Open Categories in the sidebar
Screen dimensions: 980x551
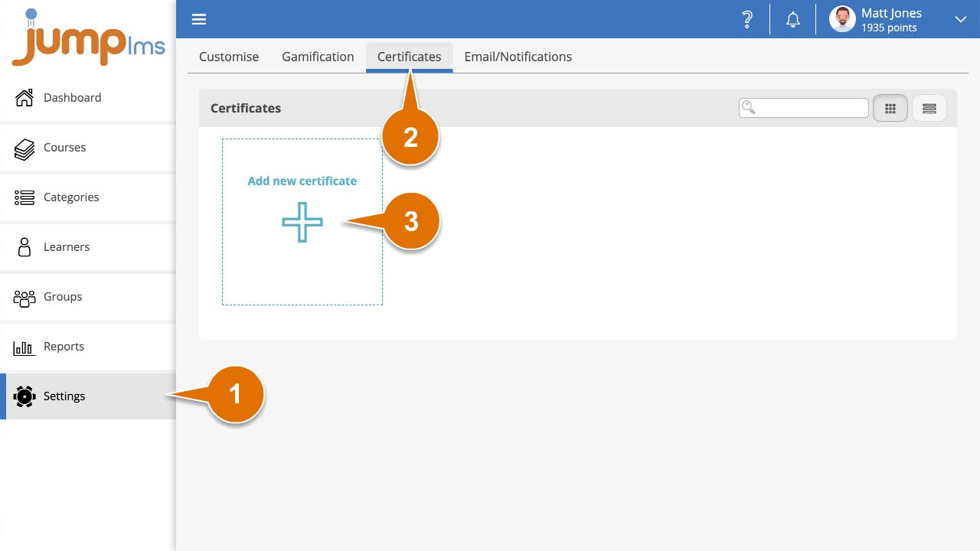[88, 197]
